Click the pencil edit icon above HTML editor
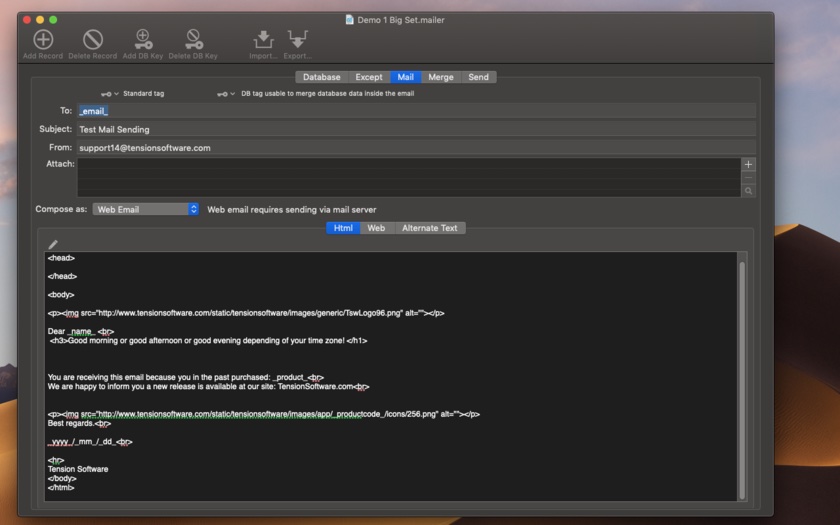Viewport: 840px width, 525px height. 53,244
